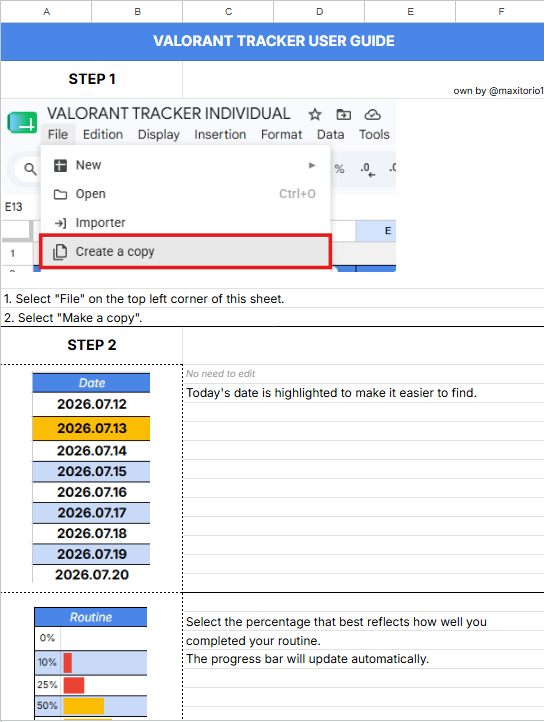Click the green Sheets logo icon

click(22, 122)
